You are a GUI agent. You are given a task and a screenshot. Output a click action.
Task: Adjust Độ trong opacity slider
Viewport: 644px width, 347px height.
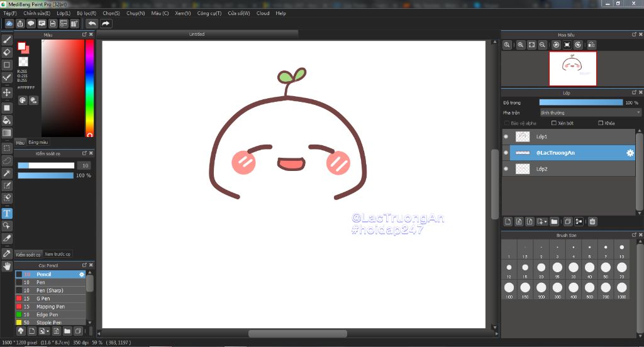580,102
